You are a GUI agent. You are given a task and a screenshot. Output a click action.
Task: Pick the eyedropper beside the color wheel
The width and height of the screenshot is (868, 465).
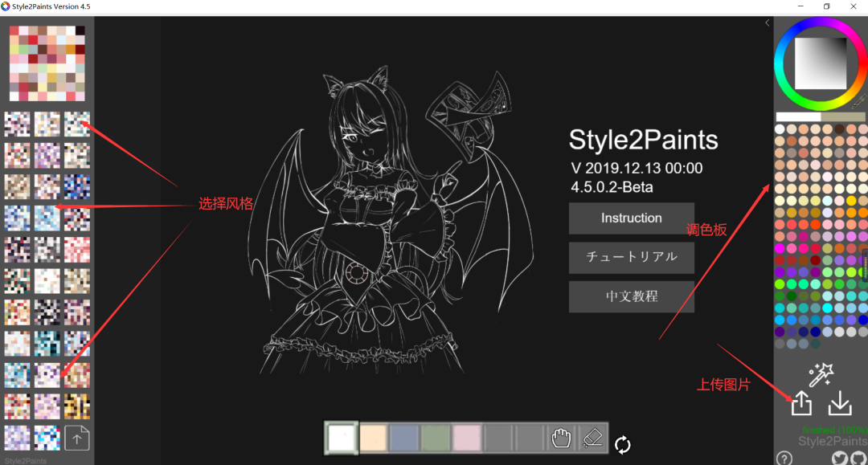tap(859, 101)
